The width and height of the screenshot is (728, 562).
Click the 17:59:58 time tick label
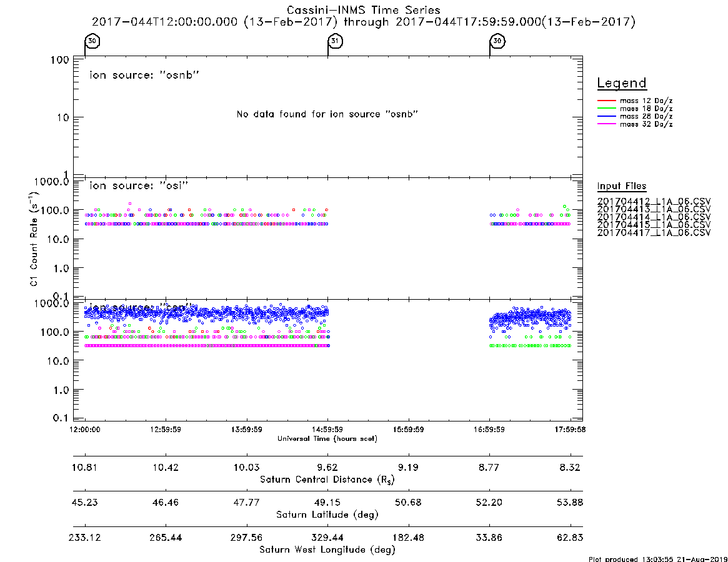(570, 430)
